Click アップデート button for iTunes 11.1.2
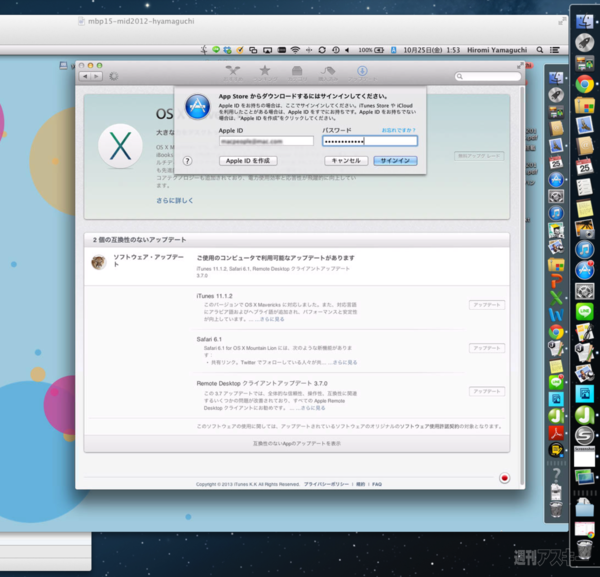 coord(487,305)
